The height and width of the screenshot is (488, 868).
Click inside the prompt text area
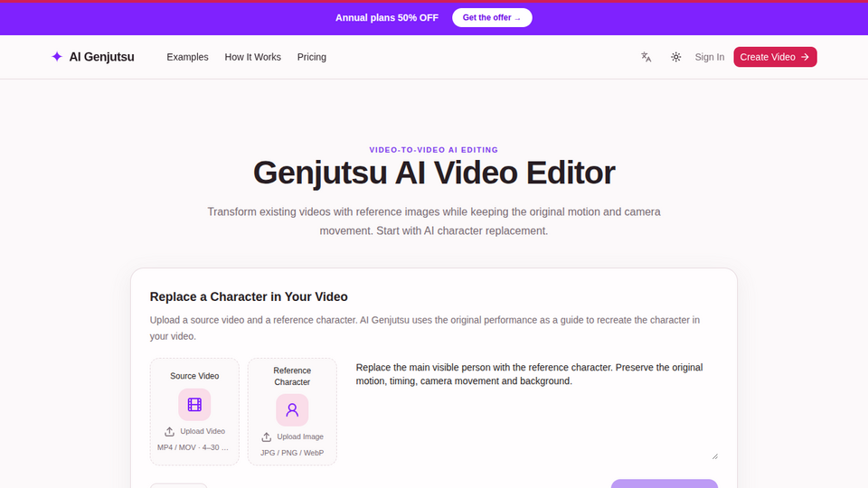click(536, 410)
